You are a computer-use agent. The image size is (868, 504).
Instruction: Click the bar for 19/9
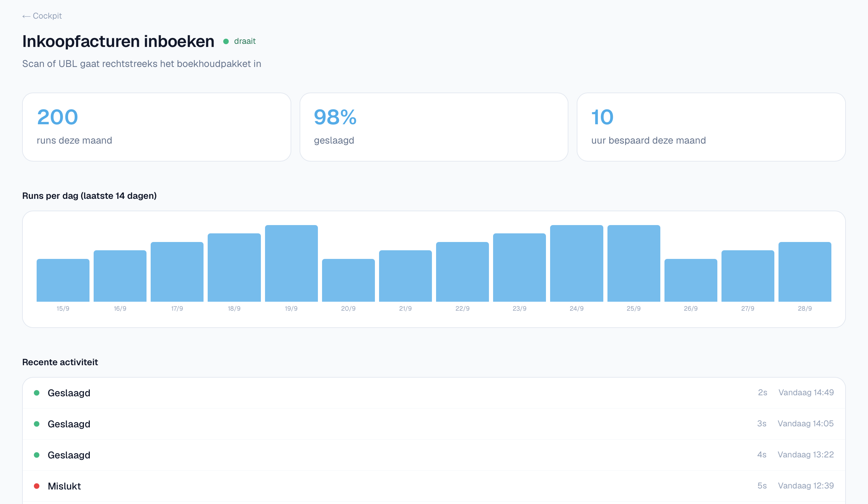(x=291, y=263)
